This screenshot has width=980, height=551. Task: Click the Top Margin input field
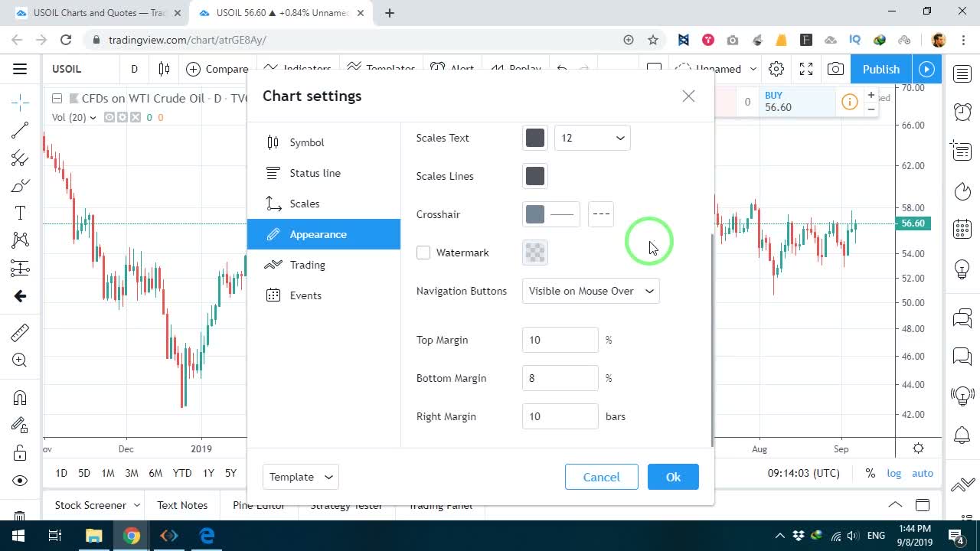pos(560,340)
